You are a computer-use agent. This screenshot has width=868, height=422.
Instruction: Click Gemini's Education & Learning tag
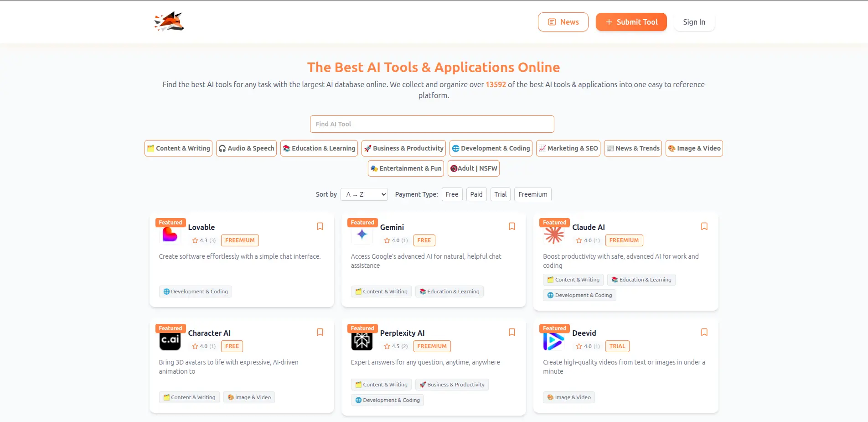(449, 292)
